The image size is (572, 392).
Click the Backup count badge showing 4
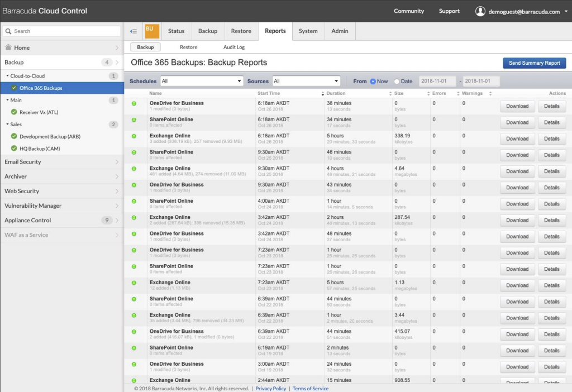click(107, 63)
